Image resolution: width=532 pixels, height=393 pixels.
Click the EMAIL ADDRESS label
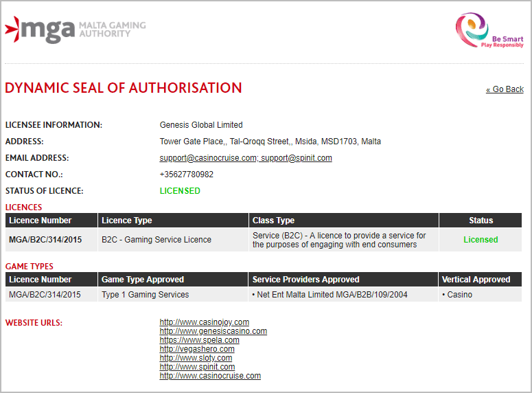click(37, 158)
